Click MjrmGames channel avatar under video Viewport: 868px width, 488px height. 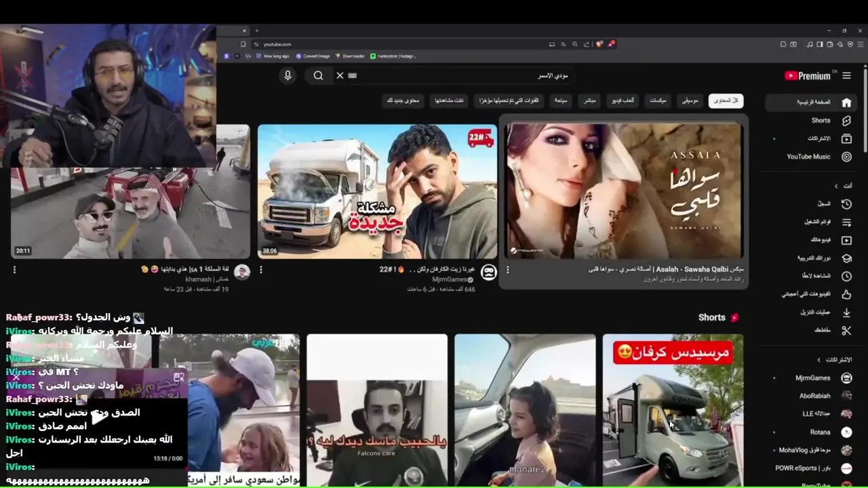coord(488,272)
